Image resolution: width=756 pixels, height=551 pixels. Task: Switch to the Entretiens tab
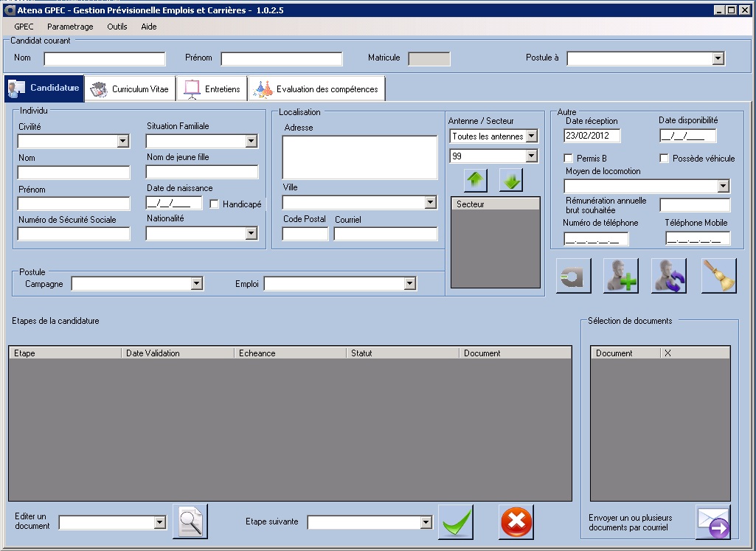[x=212, y=89]
